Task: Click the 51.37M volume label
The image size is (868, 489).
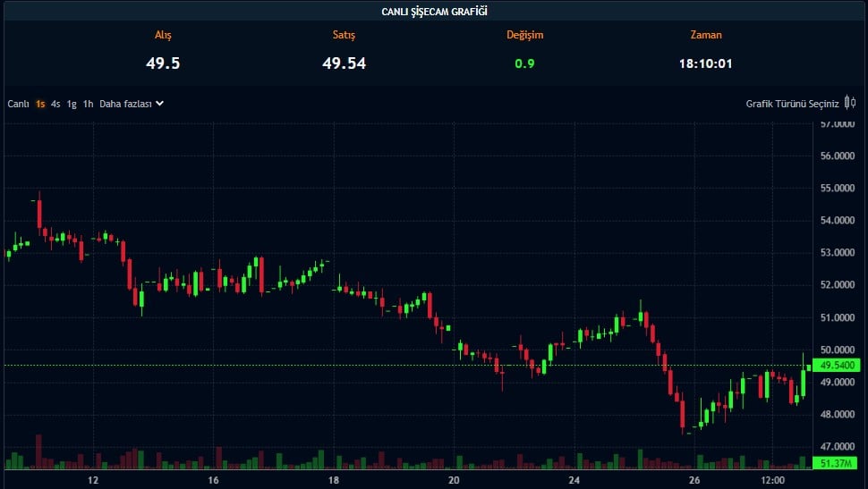Action: click(838, 463)
